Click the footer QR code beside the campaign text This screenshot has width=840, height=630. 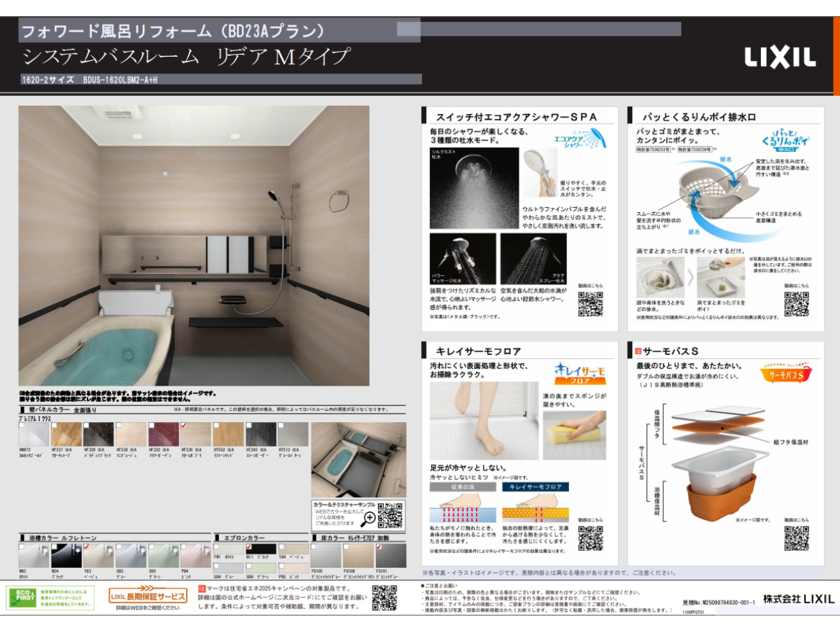(384, 598)
